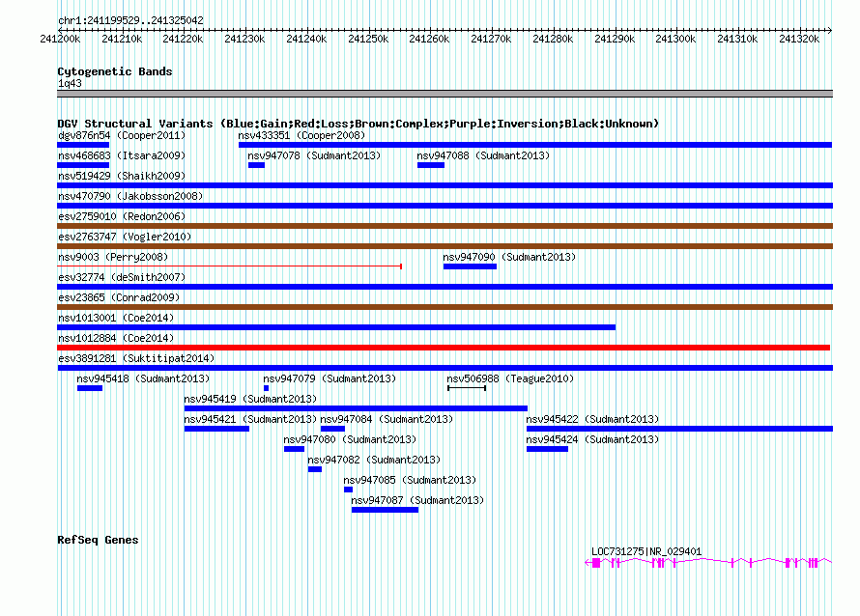Click the nsv945419 (Sudmant2013) variant label
The image size is (860, 616).
250,399
